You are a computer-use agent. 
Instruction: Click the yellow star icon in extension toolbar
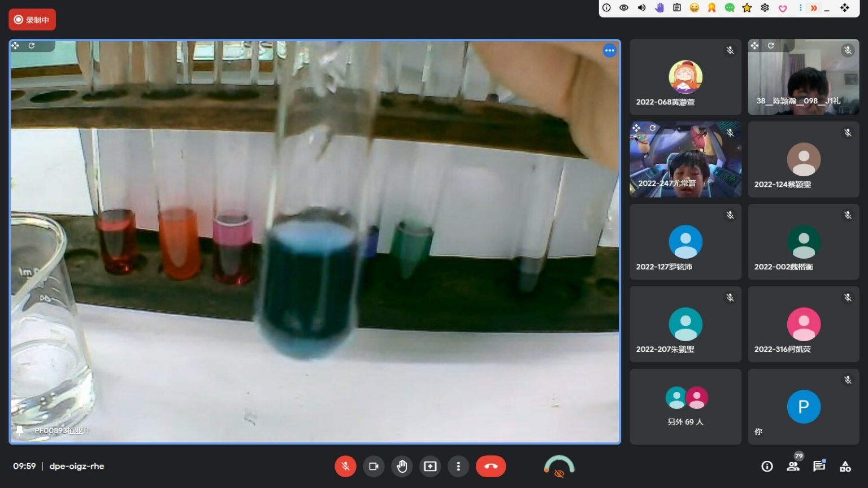click(747, 8)
